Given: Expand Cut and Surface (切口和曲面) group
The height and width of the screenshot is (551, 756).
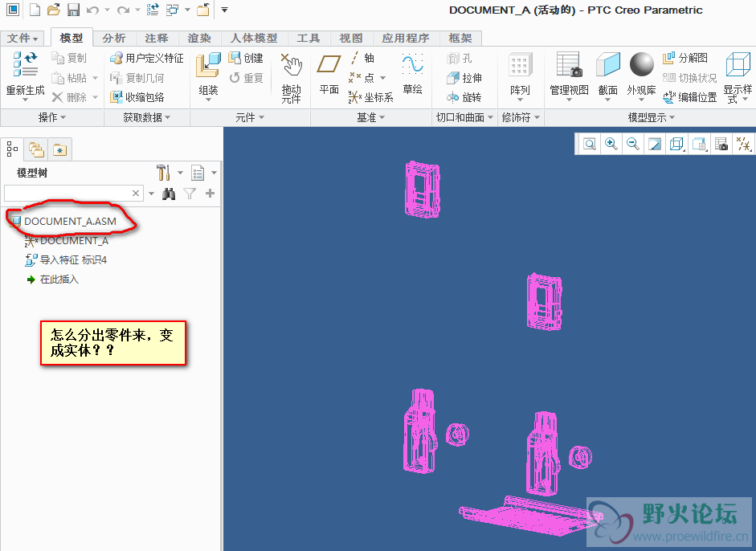Looking at the screenshot, I should [x=465, y=117].
